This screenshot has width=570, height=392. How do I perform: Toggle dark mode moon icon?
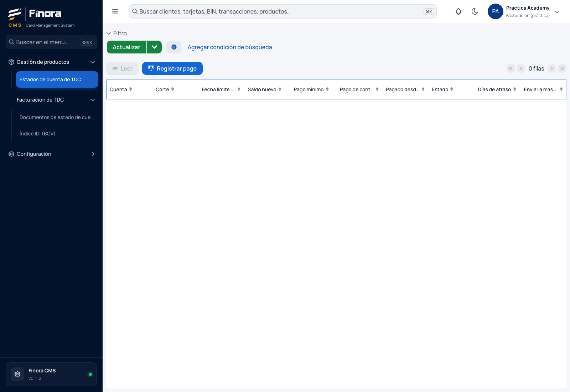(475, 11)
